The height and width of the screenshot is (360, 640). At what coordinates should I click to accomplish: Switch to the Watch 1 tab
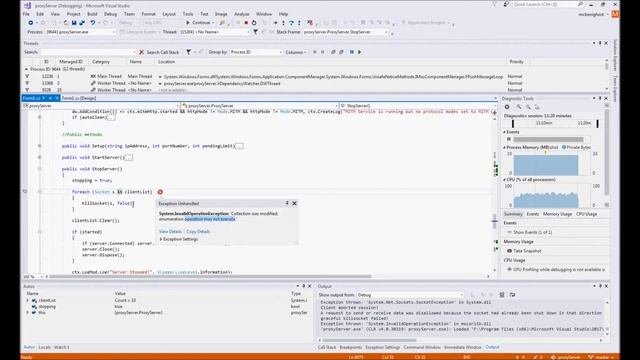point(62,347)
